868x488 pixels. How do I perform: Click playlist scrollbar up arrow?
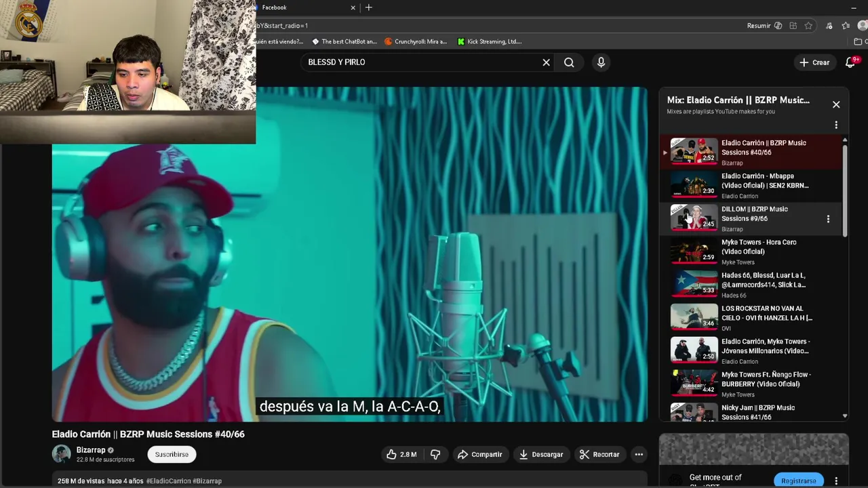[845, 140]
